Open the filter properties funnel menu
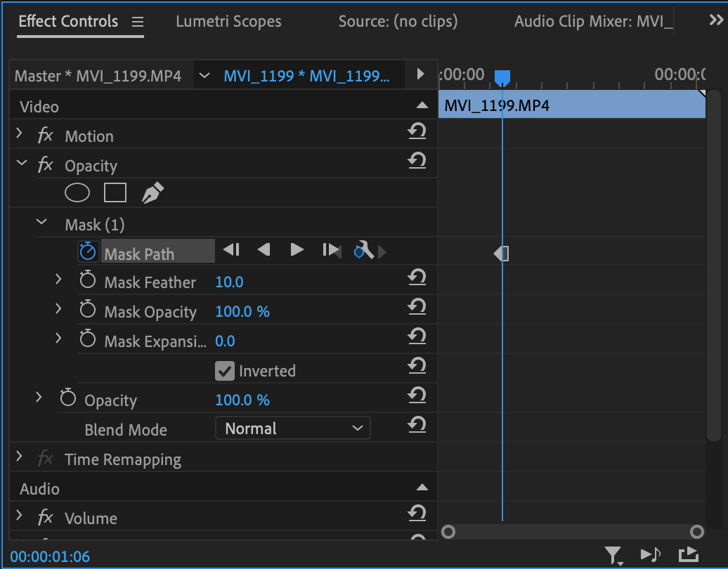 613,555
